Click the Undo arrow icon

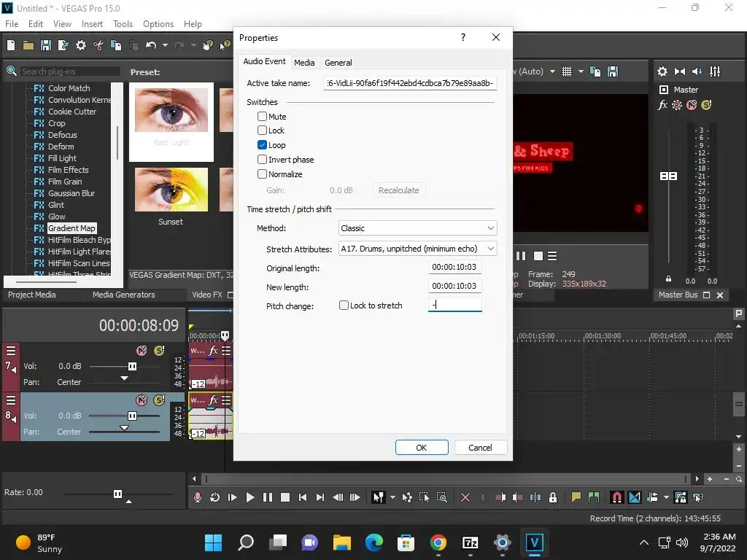(x=151, y=45)
